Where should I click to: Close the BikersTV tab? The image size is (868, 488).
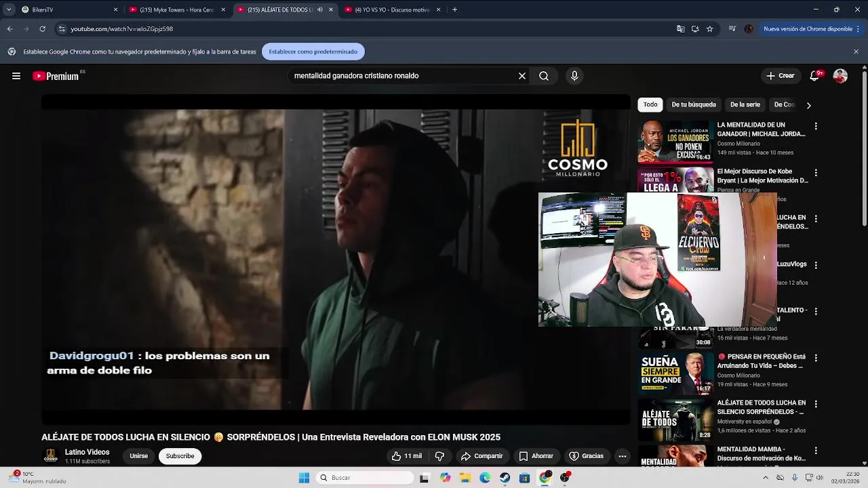click(115, 9)
